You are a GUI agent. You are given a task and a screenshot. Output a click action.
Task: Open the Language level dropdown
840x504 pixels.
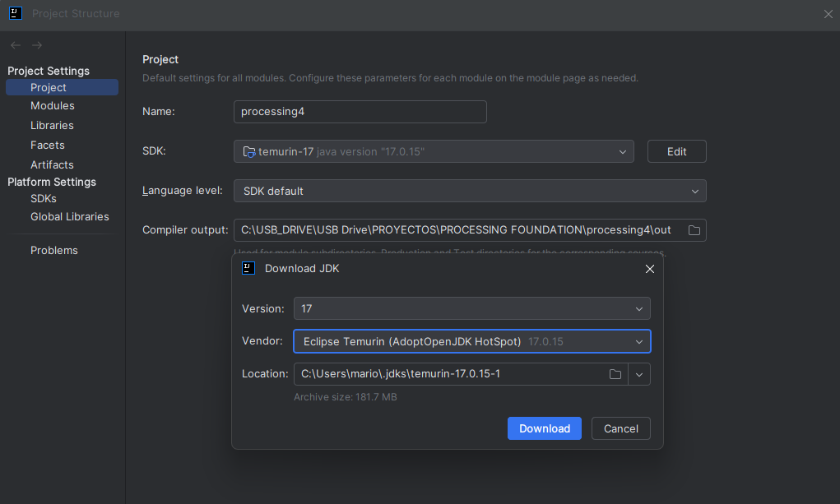tap(470, 192)
